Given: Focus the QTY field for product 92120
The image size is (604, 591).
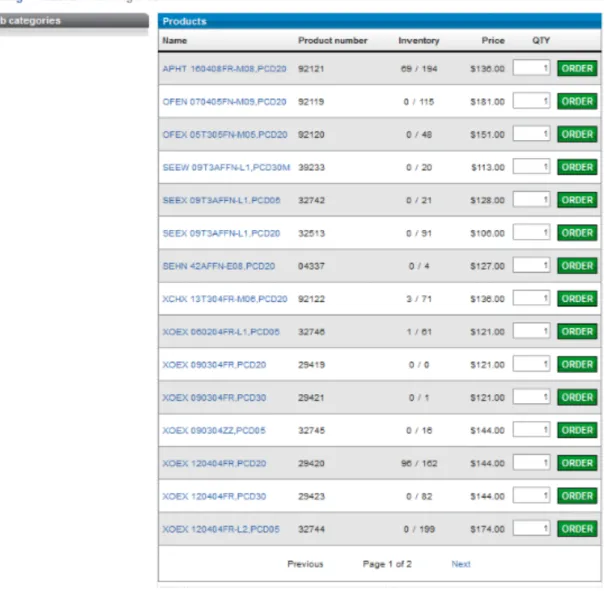Looking at the screenshot, I should (531, 134).
